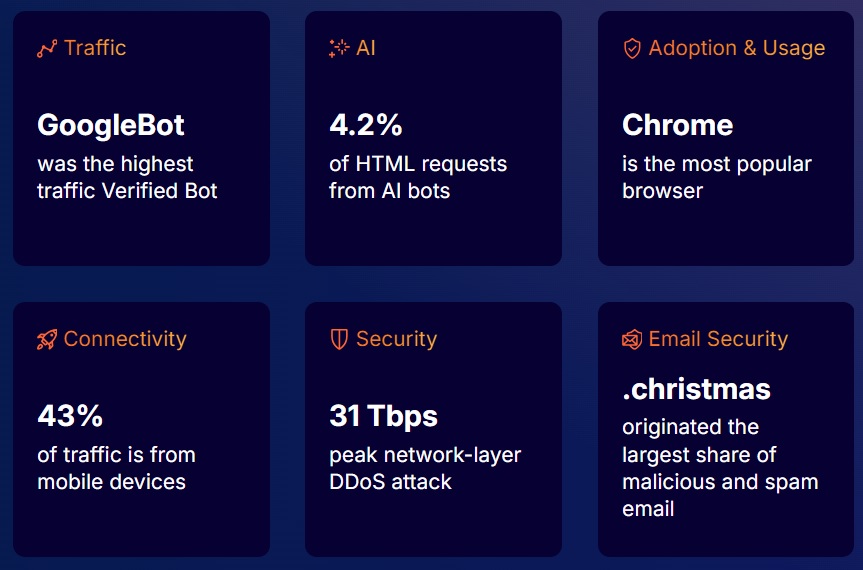Click the Adoption & Usage shield-check icon
The image size is (863, 570).
632,49
